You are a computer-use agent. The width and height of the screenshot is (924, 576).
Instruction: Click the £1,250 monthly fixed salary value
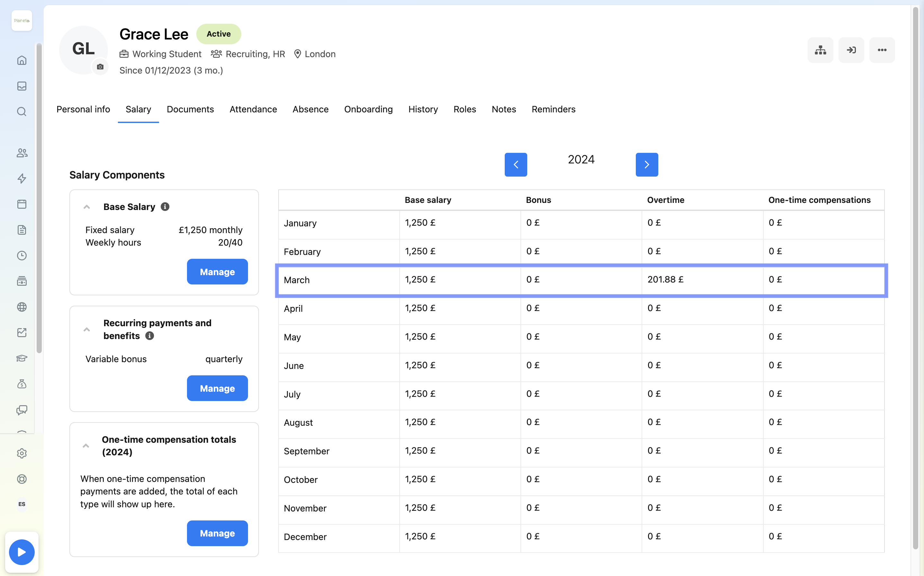pos(210,230)
